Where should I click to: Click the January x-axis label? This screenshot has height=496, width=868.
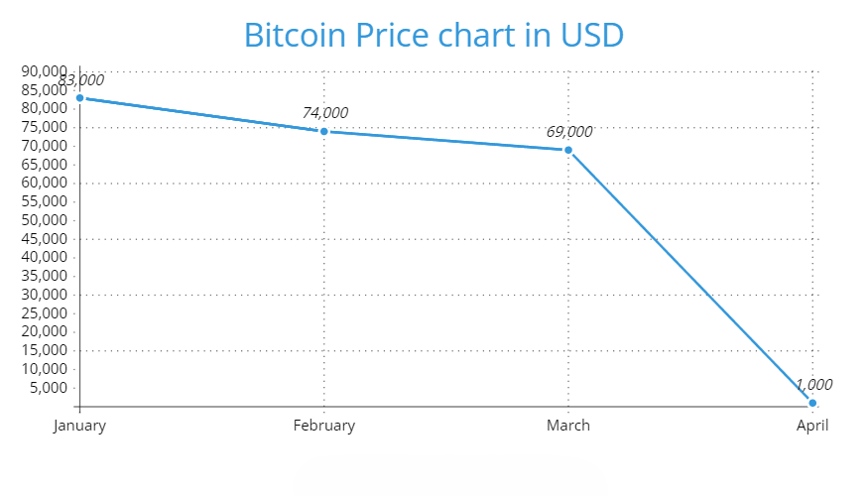click(x=79, y=426)
